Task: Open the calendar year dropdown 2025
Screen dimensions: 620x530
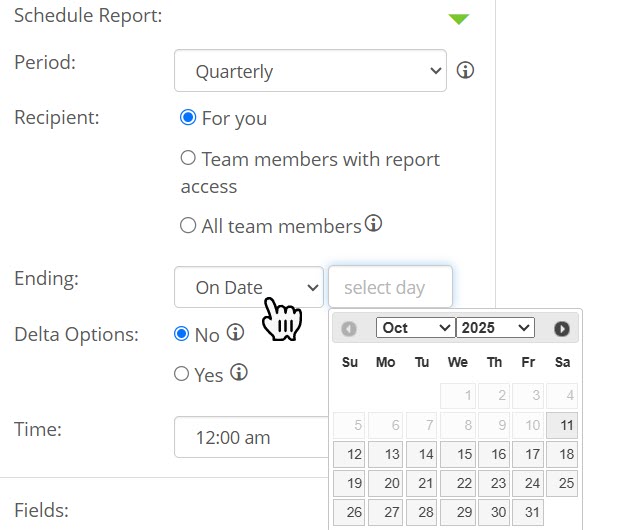Action: (495, 328)
